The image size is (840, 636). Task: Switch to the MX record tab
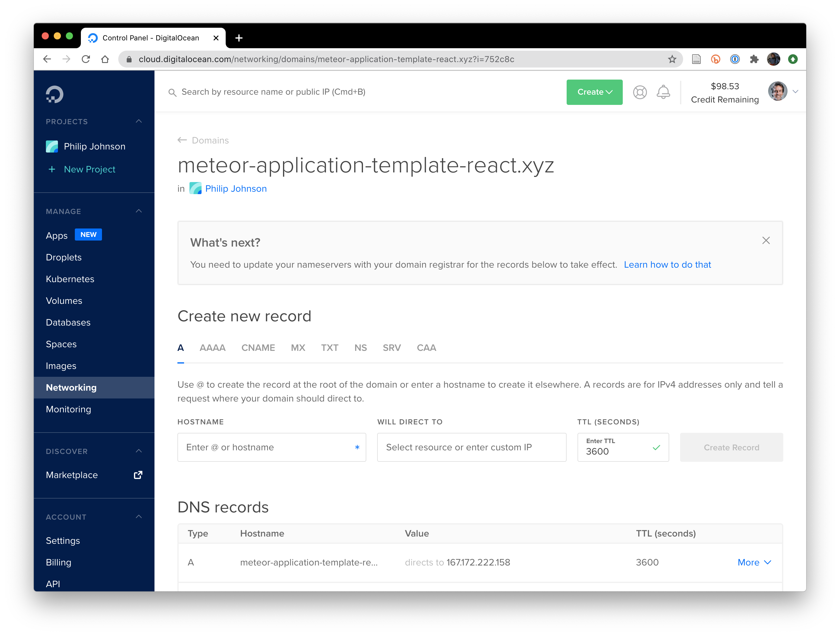click(298, 348)
